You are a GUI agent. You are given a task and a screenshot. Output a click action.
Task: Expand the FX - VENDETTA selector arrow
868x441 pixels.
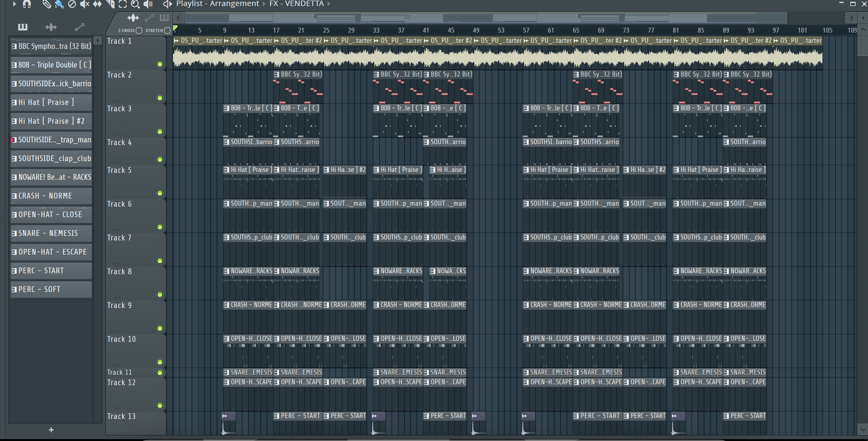(329, 4)
